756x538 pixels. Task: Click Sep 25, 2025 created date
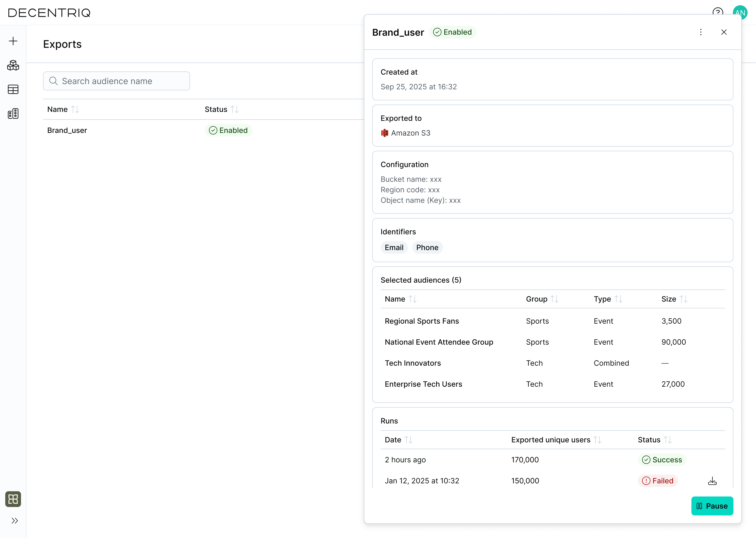[419, 87]
